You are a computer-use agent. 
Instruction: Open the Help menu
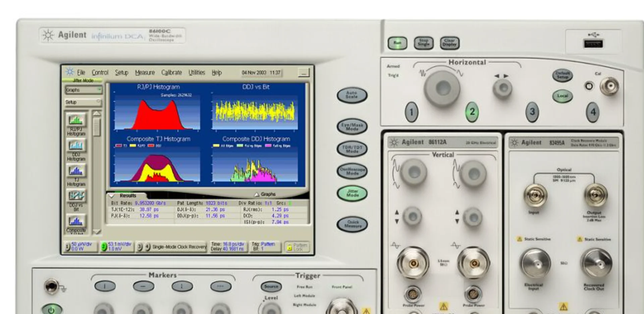[x=216, y=72]
